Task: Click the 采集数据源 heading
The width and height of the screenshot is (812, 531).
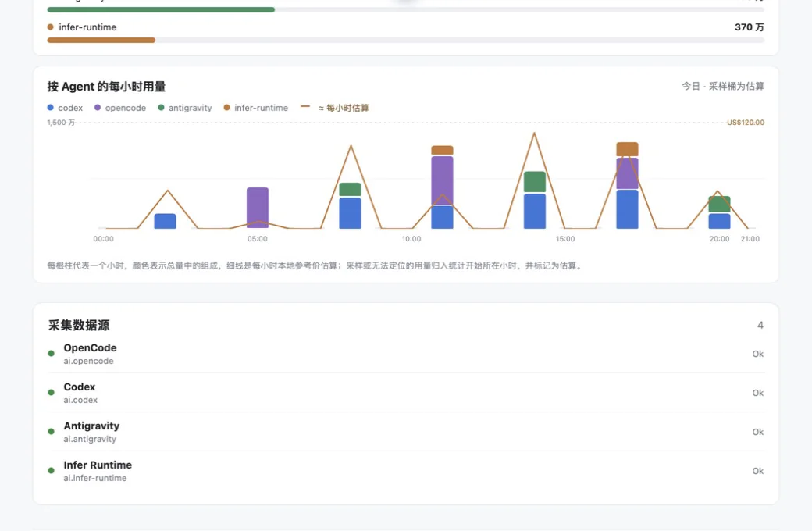Action: pyautogui.click(x=79, y=326)
